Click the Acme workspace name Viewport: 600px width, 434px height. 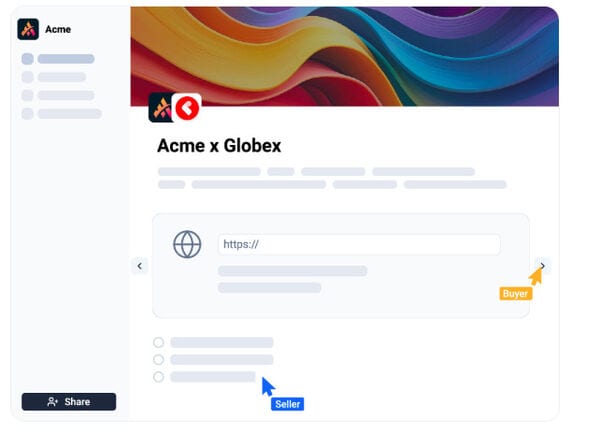point(58,29)
